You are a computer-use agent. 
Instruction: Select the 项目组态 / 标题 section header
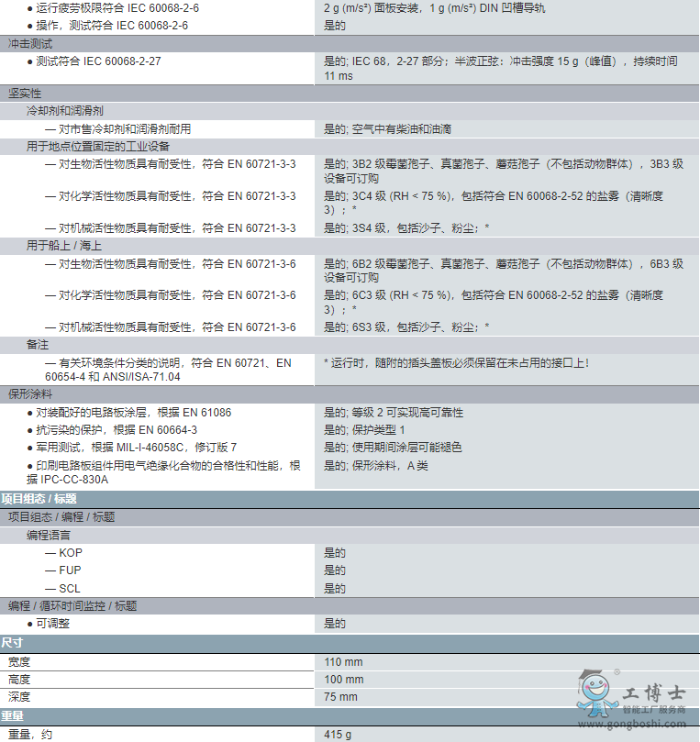(x=39, y=499)
